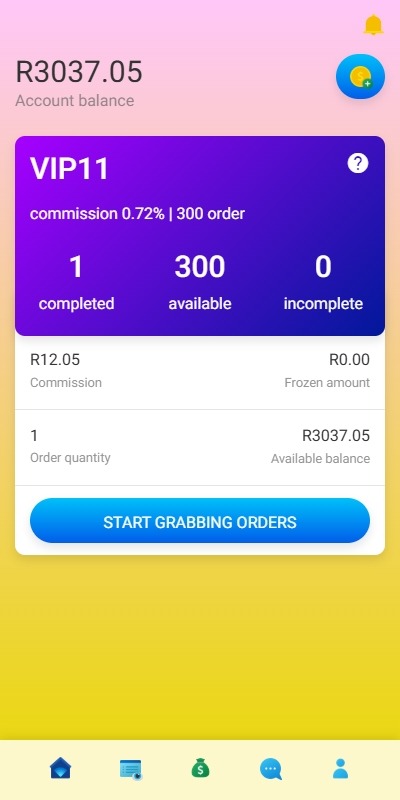400x800 pixels.
Task: Click the 0 incomplete orders count
Action: tap(323, 267)
